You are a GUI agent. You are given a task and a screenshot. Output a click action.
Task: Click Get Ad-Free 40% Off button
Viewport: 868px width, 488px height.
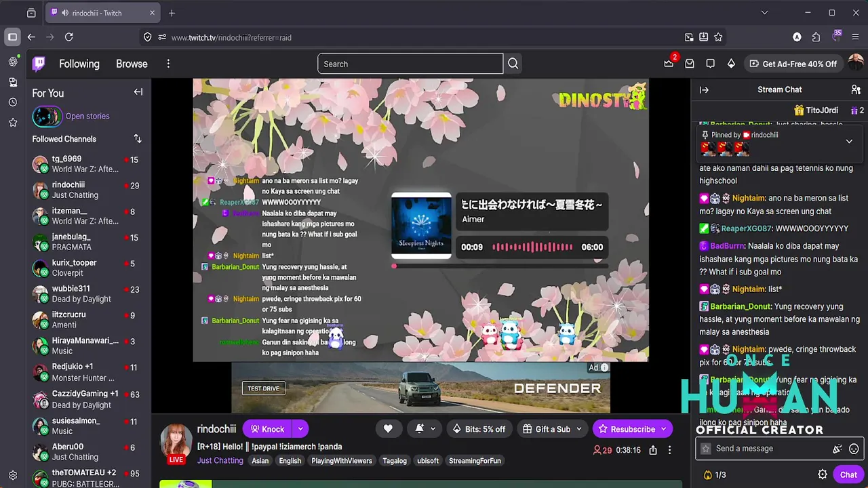click(793, 64)
